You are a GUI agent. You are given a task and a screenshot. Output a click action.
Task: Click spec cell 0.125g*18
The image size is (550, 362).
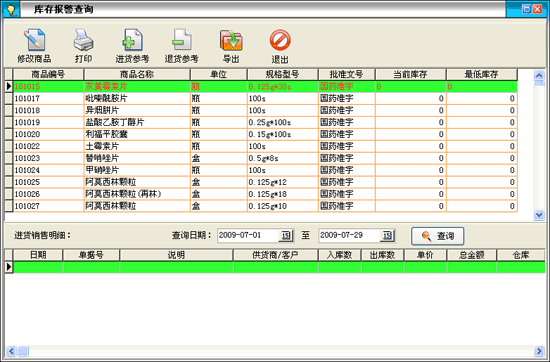[282, 194]
